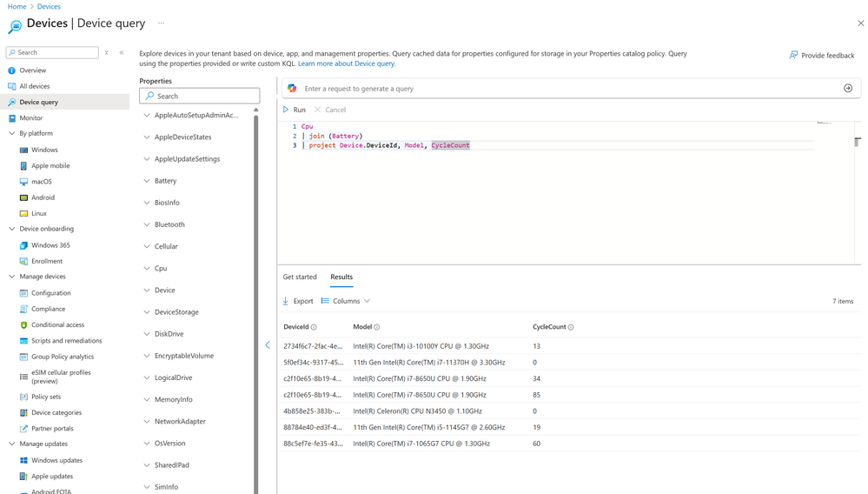Image resolution: width=868 pixels, height=494 pixels.
Task: Click the Apple updates icon
Action: click(x=23, y=477)
